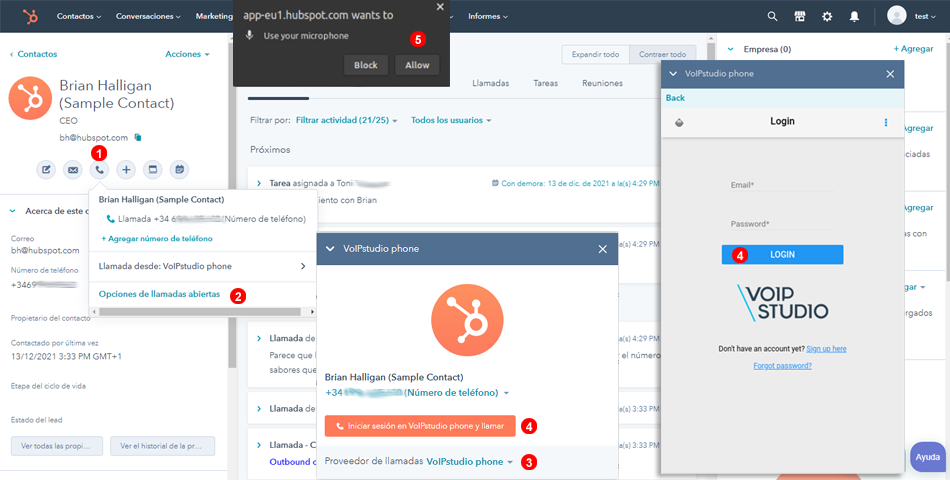Open the search magnifier icon
Screen dimensions: 950x480
pos(772,16)
